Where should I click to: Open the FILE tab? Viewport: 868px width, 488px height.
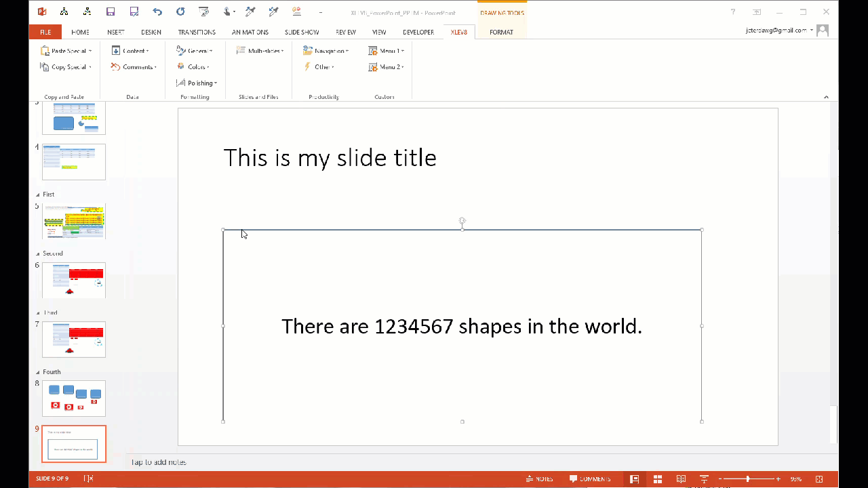[x=45, y=32]
